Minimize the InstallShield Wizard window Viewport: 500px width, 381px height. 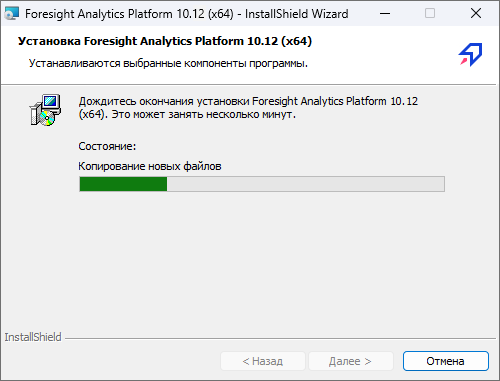pos(385,13)
